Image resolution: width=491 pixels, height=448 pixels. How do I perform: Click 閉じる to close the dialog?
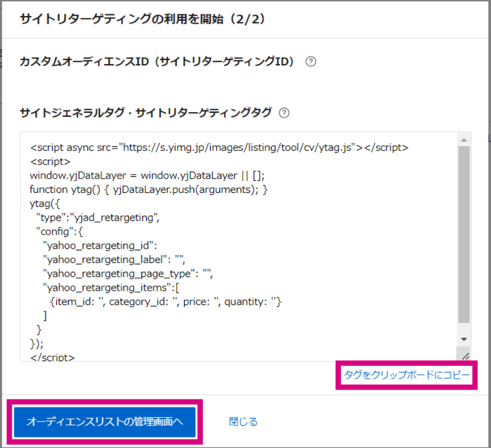243,421
